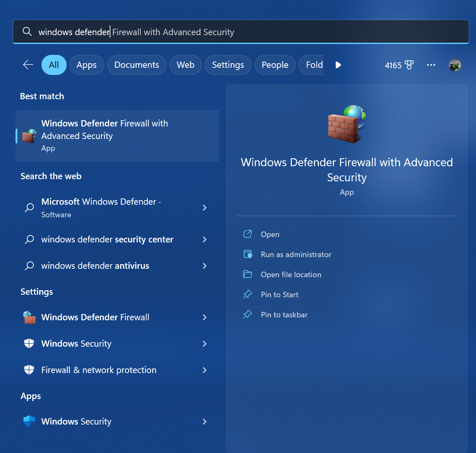Choose Pin to taskbar
Screen dimensions: 476x453
click(284, 315)
